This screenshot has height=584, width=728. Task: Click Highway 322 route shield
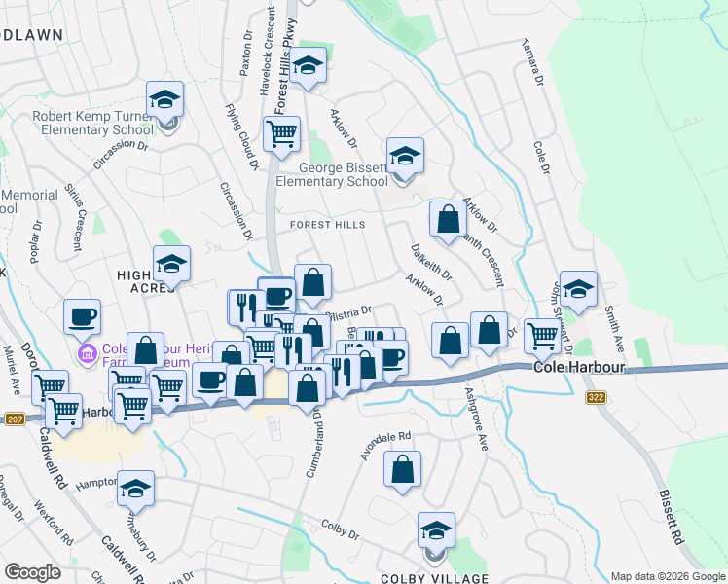pyautogui.click(x=596, y=397)
